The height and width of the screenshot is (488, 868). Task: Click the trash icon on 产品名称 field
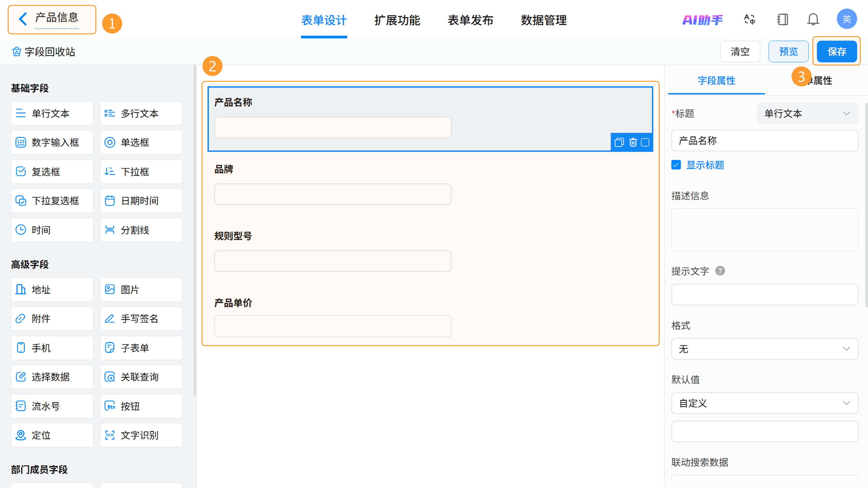633,143
